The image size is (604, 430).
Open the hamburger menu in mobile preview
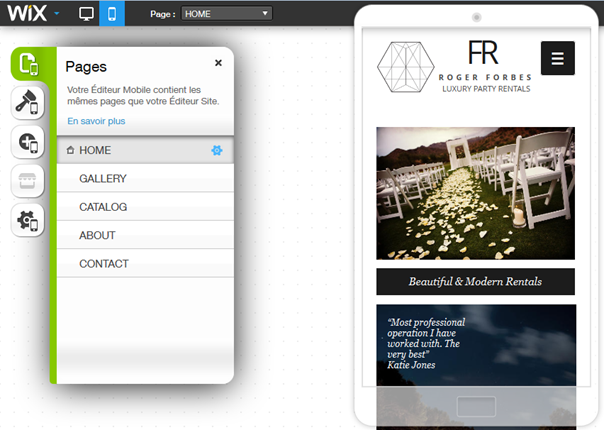(557, 58)
